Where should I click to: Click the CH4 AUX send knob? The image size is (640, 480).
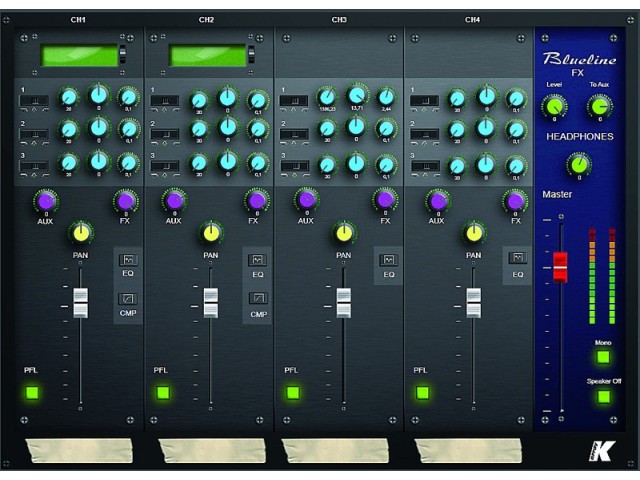438,201
